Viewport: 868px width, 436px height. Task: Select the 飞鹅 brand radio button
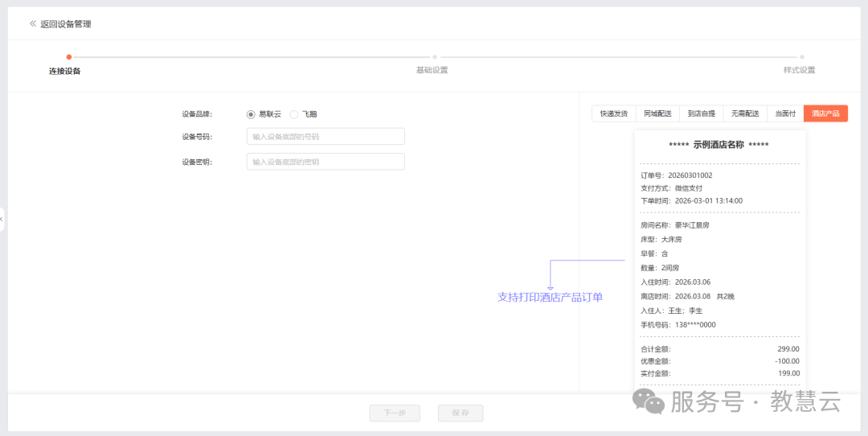[x=294, y=114]
